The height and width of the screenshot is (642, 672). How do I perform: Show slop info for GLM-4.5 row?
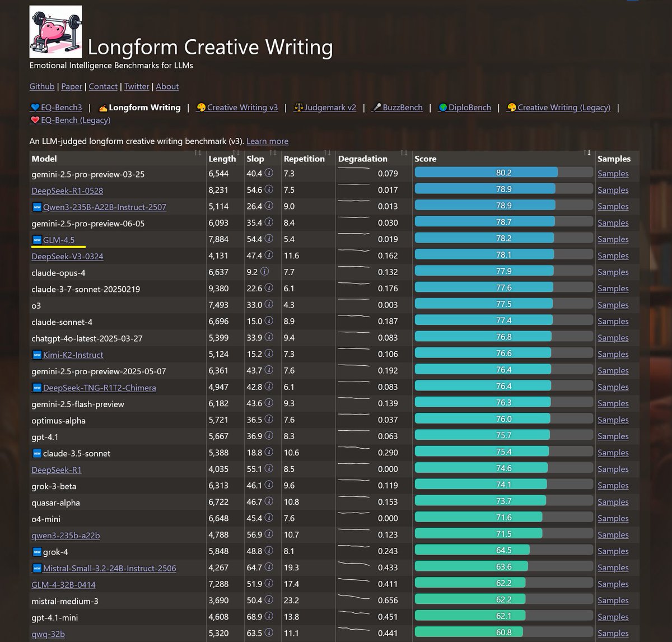point(269,239)
